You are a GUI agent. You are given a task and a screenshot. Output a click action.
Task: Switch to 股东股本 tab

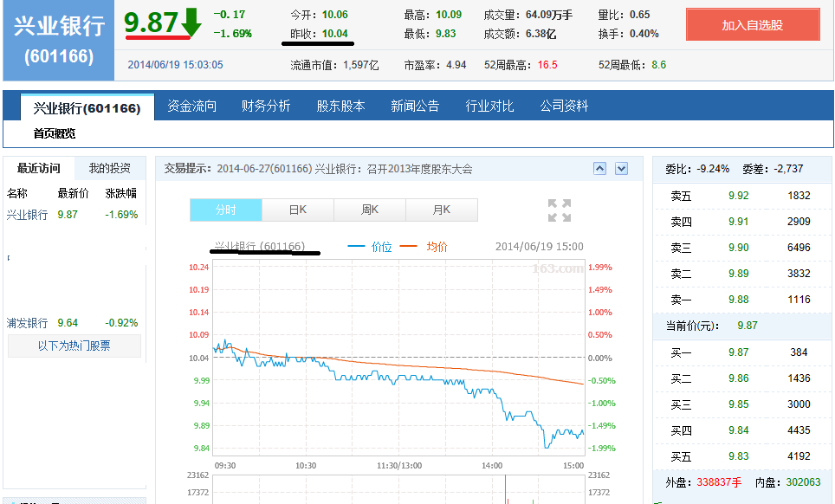[340, 106]
